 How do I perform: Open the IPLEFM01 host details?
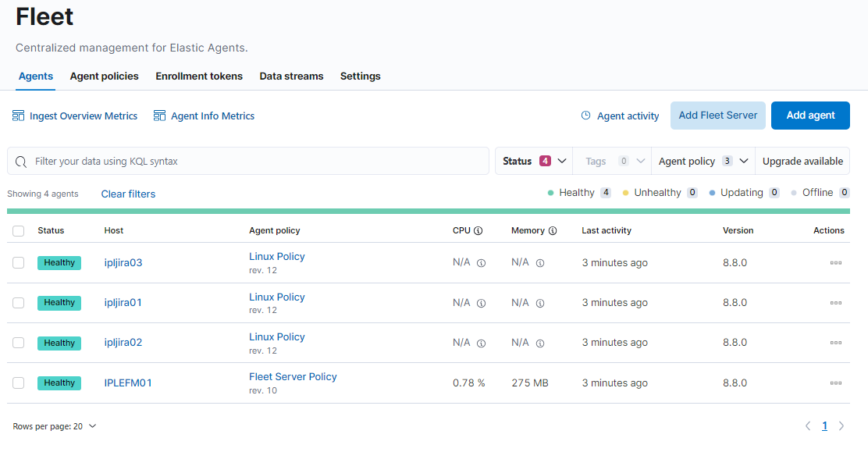point(128,383)
